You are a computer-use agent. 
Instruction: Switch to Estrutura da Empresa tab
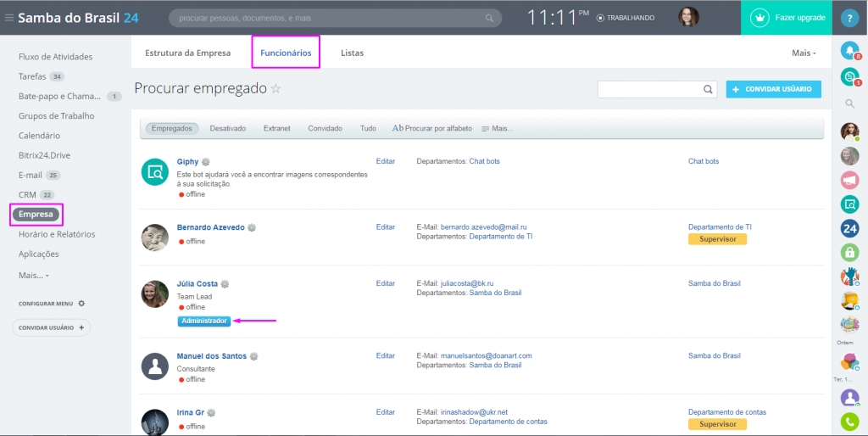tap(187, 53)
